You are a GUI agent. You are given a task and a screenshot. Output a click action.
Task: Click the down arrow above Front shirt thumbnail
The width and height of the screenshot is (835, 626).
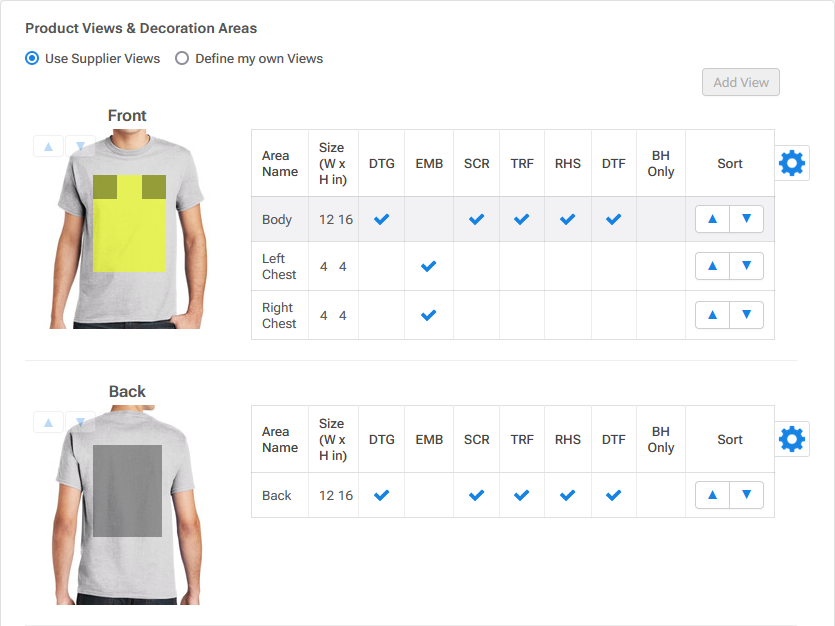tap(80, 146)
